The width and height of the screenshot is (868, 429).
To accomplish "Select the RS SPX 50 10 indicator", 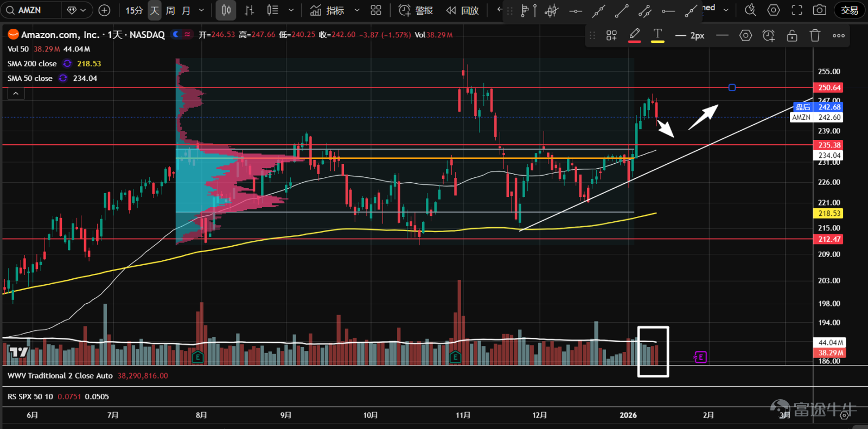I will tap(30, 396).
